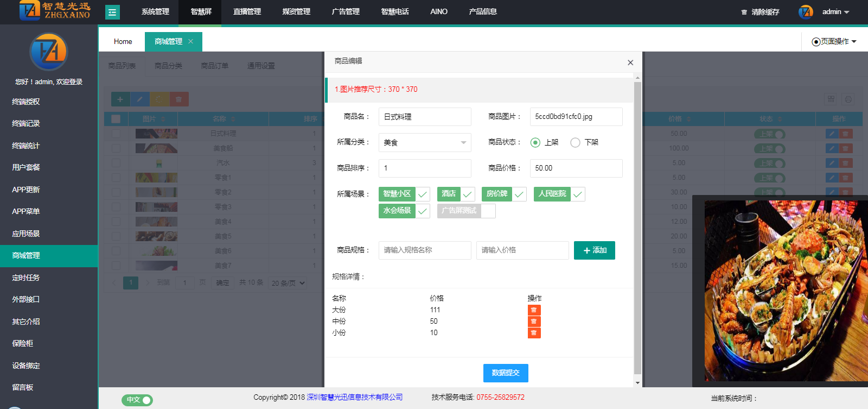Viewport: 868px width, 409px height.
Task: Delete the 小份 specification row
Action: click(x=534, y=333)
